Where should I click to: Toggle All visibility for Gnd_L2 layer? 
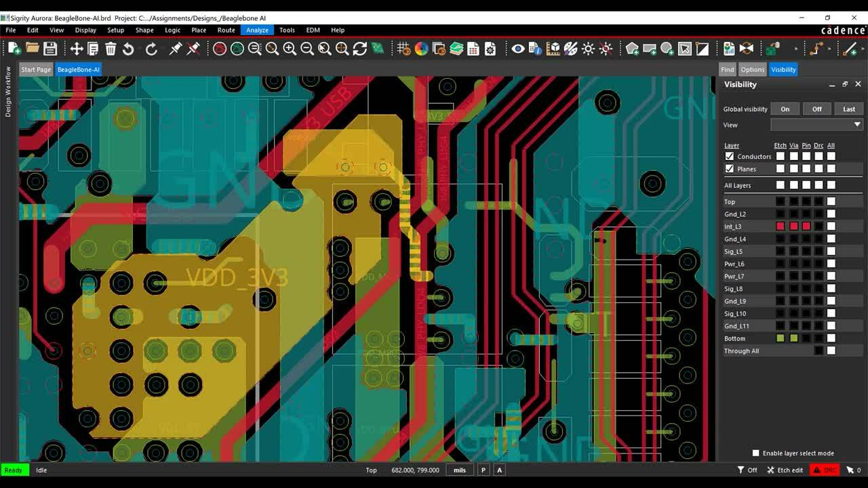point(831,214)
